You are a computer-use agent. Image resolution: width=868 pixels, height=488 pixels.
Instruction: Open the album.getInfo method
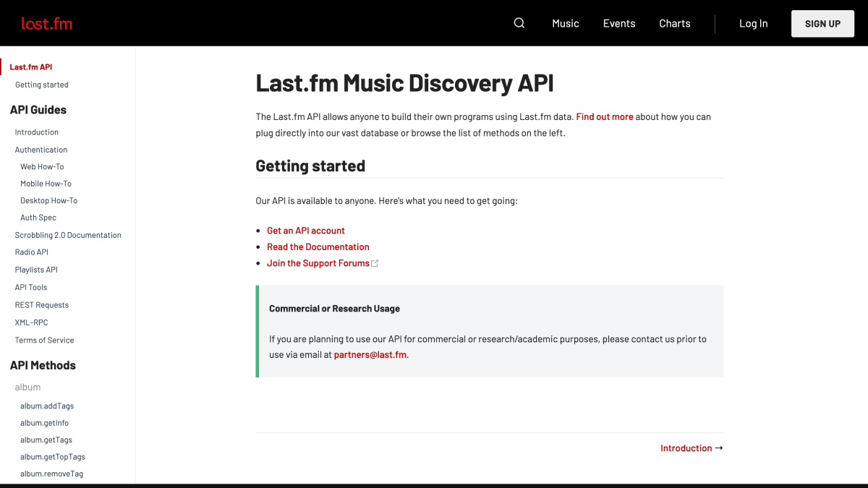(x=44, y=423)
